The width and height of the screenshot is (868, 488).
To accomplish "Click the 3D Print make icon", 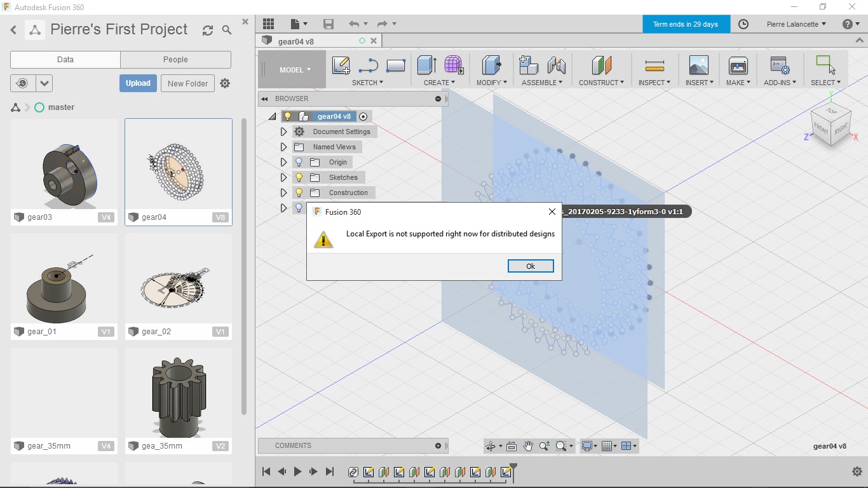I will (x=738, y=65).
